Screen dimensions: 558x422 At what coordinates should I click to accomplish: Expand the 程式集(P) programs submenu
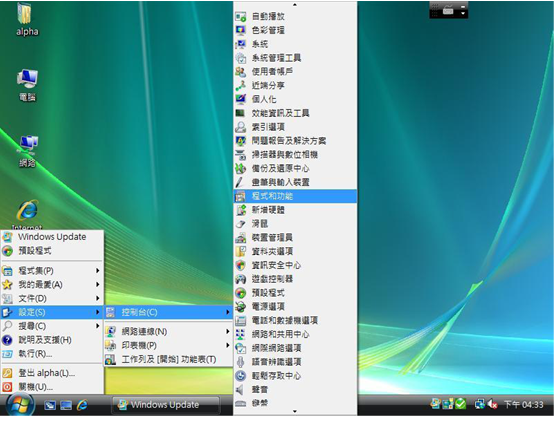(52, 271)
